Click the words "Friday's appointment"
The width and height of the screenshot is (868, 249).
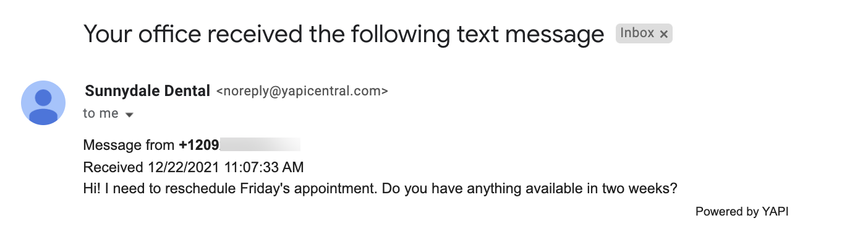[x=308, y=188]
